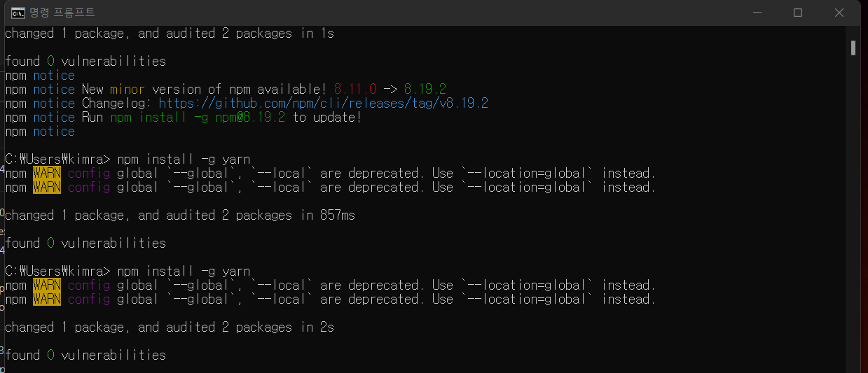
Task: Close the Command Prompt window
Action: tap(839, 13)
